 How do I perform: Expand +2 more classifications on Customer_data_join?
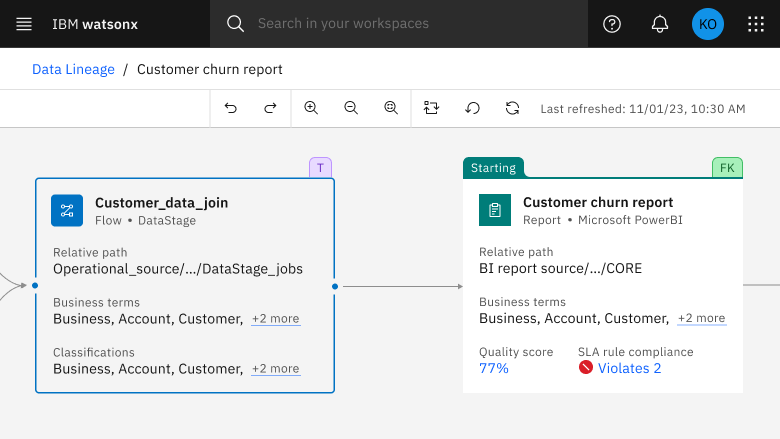[x=275, y=369]
